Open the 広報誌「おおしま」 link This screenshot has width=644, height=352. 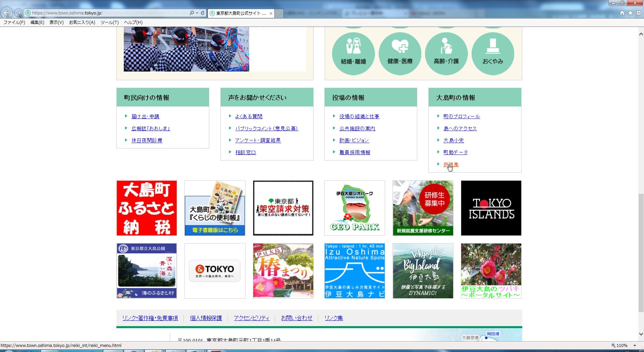[x=151, y=129]
